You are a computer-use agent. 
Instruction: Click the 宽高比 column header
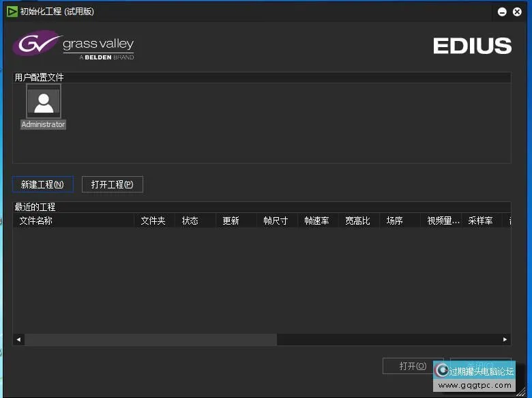click(359, 221)
